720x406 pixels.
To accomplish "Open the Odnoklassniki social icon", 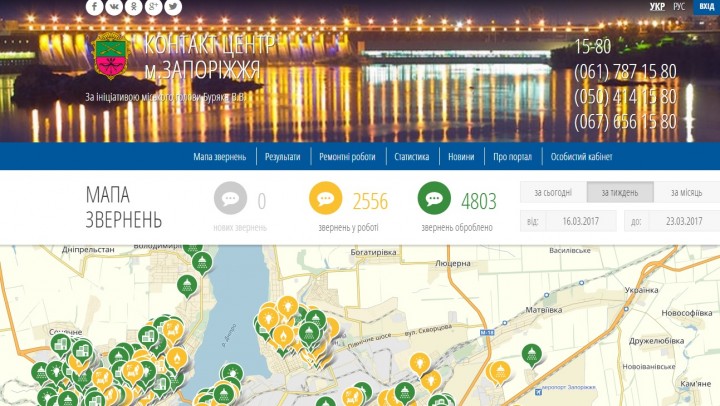I will pyautogui.click(x=134, y=6).
